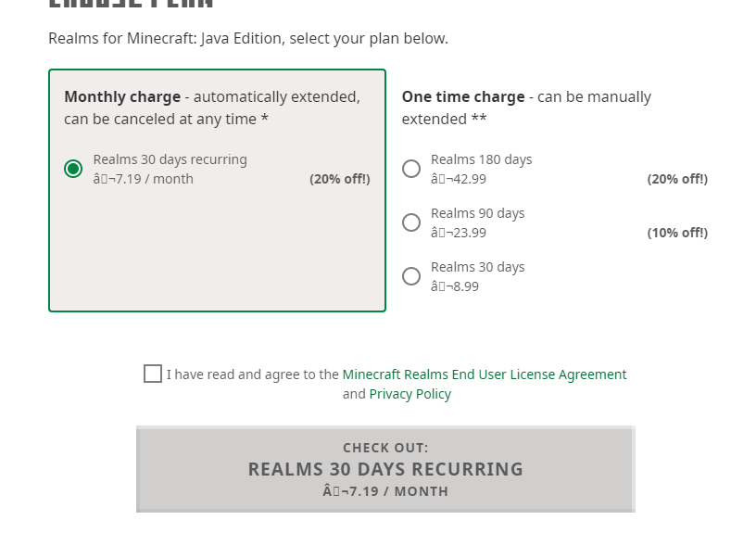The height and width of the screenshot is (533, 756).
Task: Tick the license agreement checkbox
Action: (x=153, y=374)
